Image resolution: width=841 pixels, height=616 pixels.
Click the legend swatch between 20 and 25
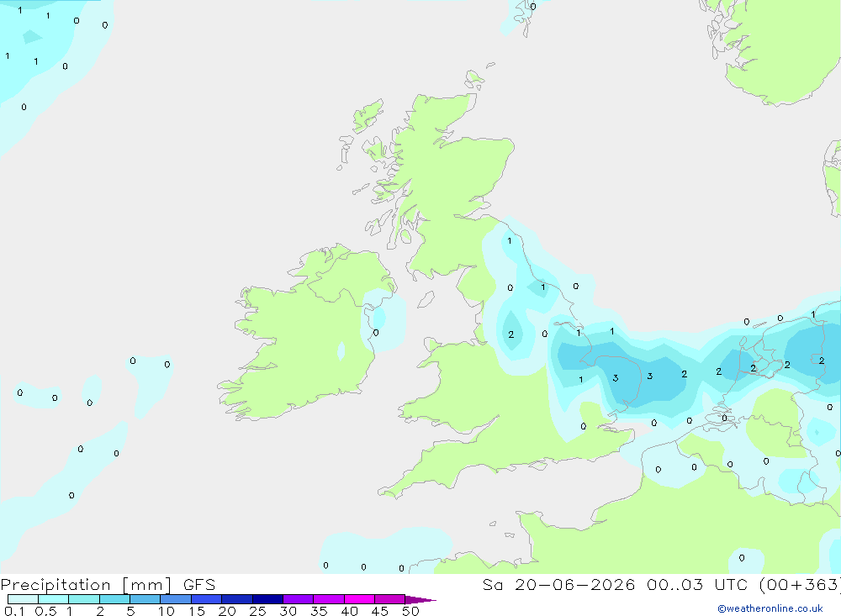click(x=237, y=599)
